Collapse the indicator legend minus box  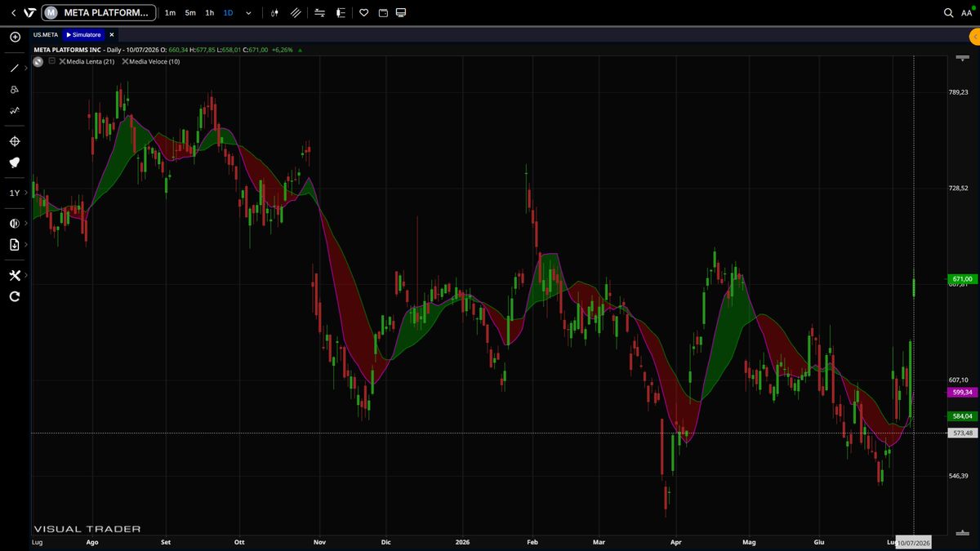tap(51, 60)
